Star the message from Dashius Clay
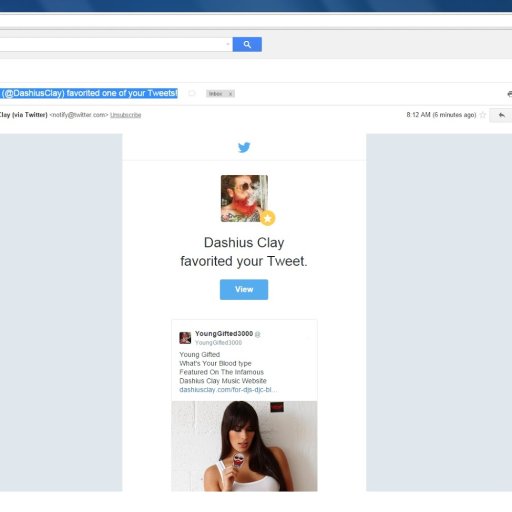 click(x=483, y=115)
